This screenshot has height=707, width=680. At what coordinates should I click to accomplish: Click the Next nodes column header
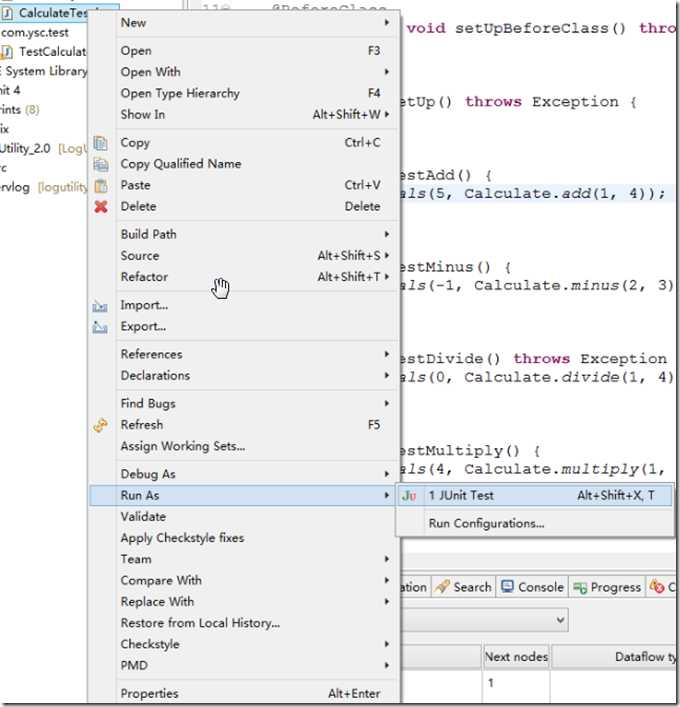515,657
